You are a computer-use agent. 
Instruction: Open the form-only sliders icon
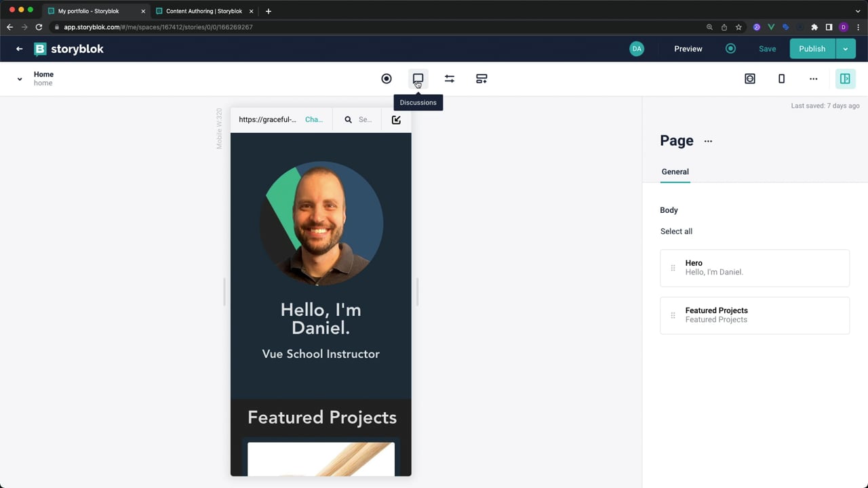click(x=450, y=79)
